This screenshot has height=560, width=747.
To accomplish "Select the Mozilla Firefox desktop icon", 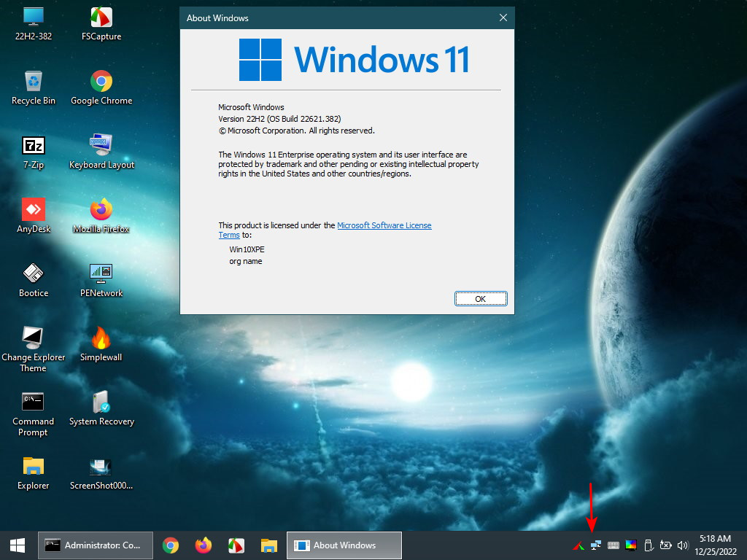I will click(x=101, y=217).
